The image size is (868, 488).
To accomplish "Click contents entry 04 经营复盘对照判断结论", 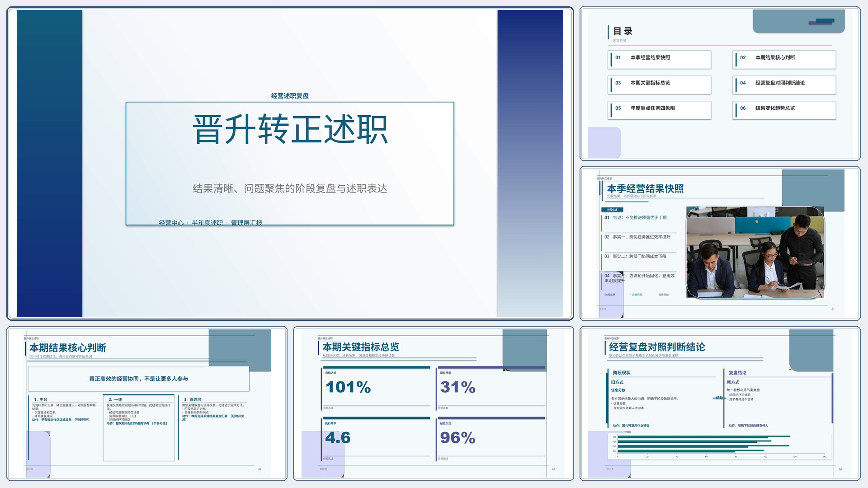I will click(x=784, y=85).
